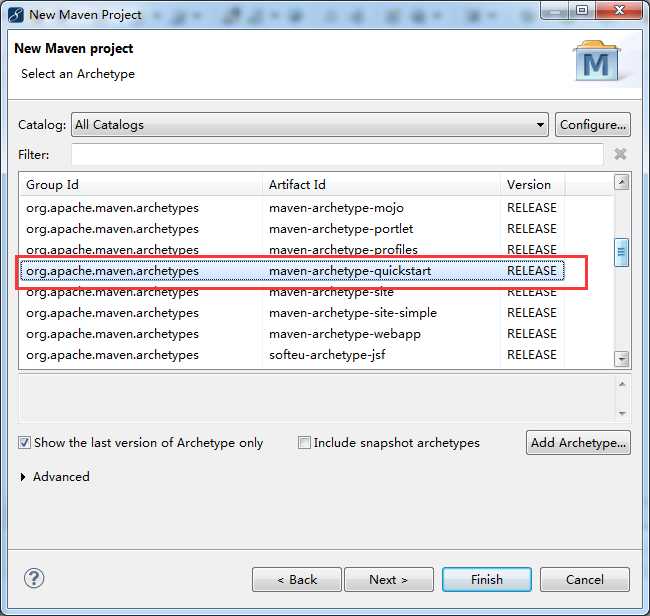Viewport: 650px width, 616px height.
Task: Select the maven-archetype-quickstart row
Action: click(x=292, y=271)
